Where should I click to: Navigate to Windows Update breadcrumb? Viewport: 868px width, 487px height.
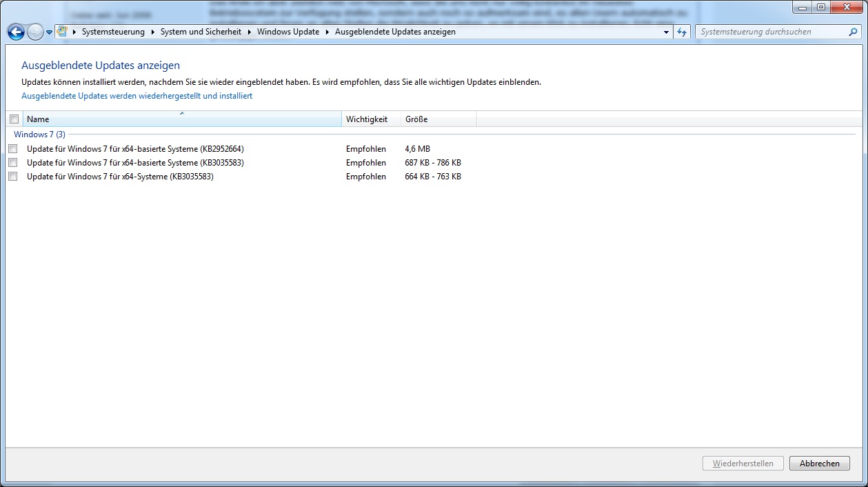pos(288,32)
